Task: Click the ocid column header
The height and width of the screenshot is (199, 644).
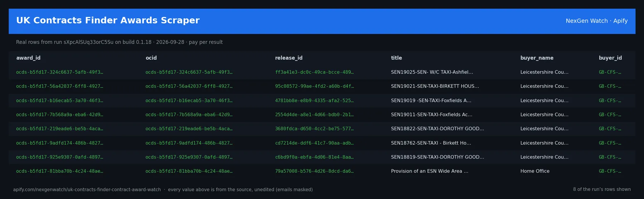Action: [x=151, y=58]
